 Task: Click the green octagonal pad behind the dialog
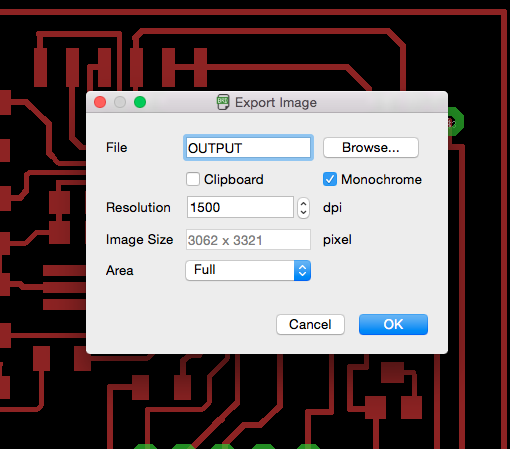[x=455, y=121]
